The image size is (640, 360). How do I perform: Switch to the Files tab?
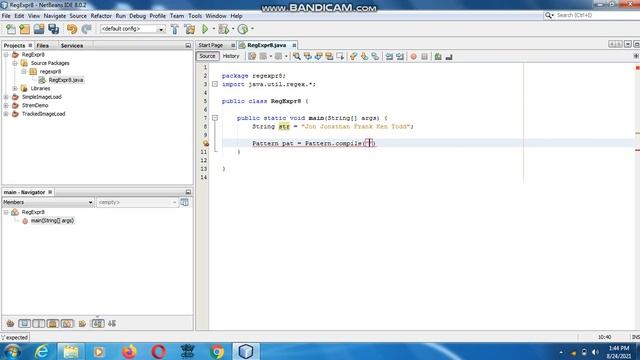tap(42, 46)
